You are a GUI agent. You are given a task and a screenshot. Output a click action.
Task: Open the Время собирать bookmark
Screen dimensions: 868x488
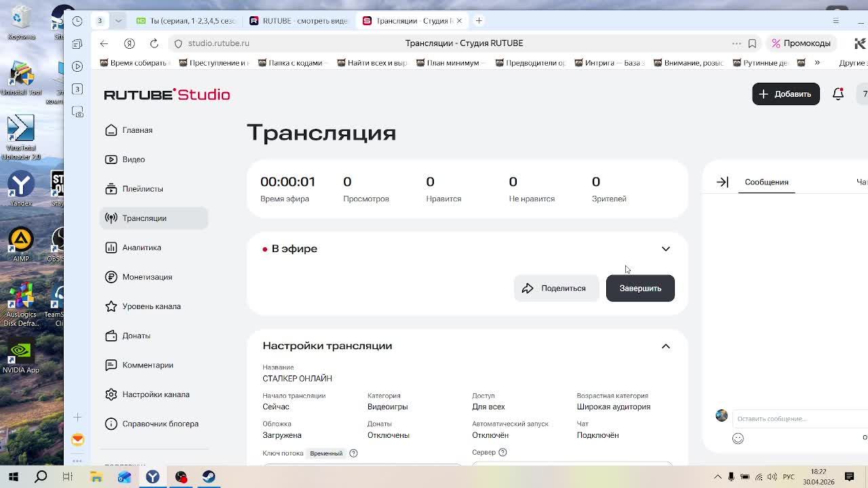coord(134,63)
